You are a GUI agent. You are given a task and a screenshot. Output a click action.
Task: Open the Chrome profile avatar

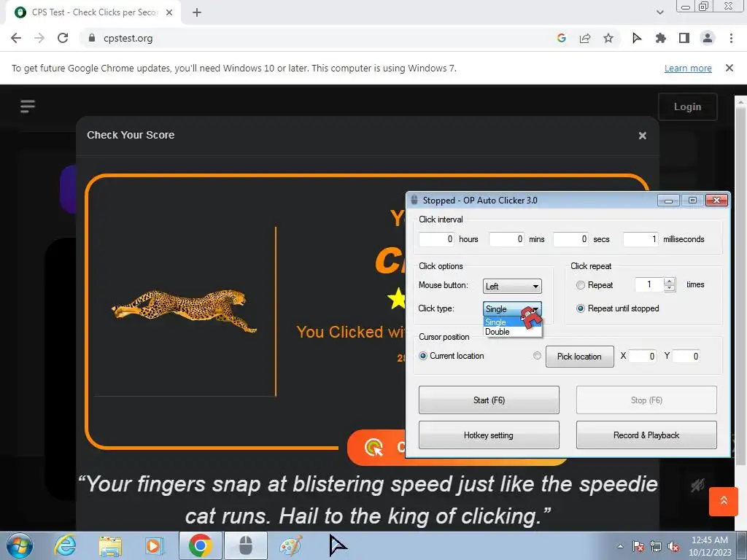708,38
